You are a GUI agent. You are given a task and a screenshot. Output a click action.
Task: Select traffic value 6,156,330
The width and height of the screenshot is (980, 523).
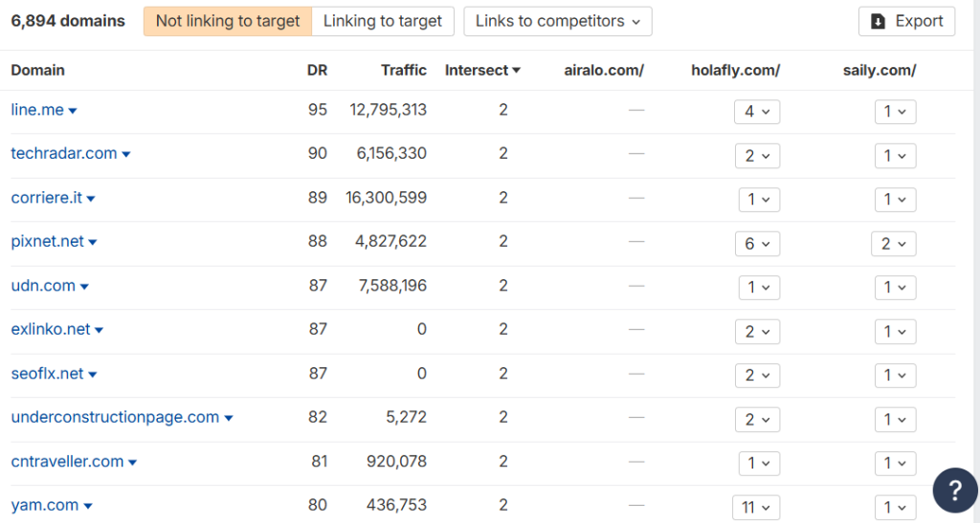391,154
